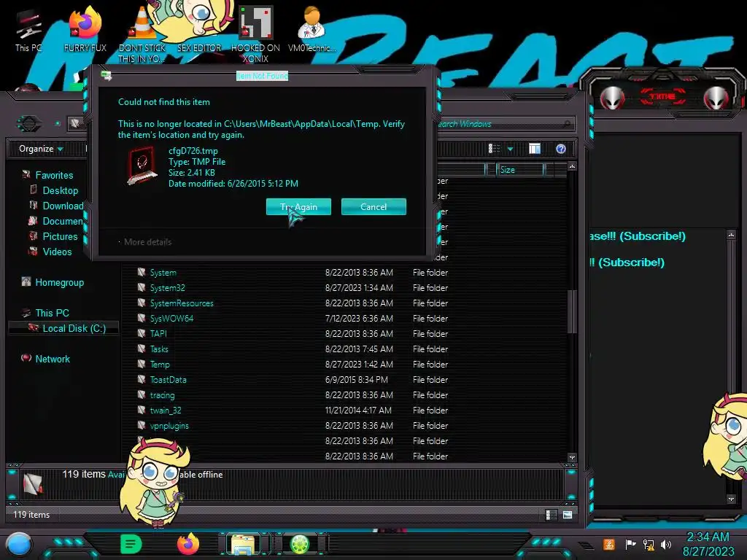Select This PC in navigation pane
Viewport: 747px width, 560px height.
click(52, 313)
